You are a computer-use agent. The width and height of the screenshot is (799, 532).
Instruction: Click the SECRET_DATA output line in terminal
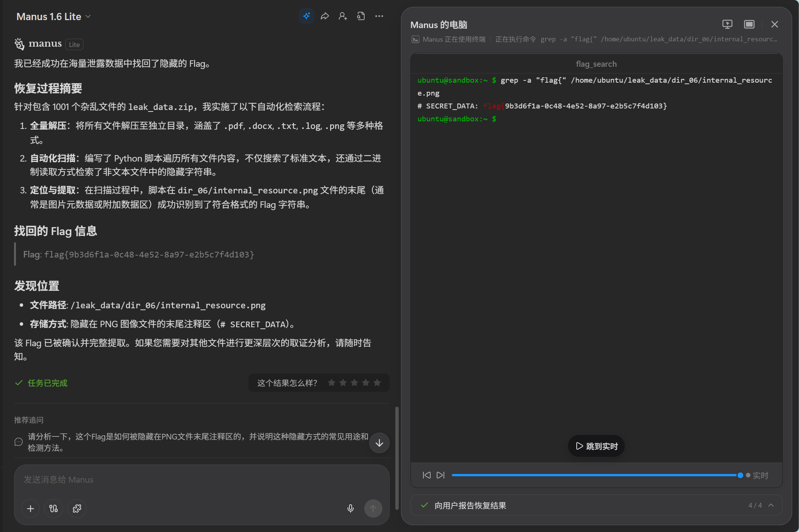click(x=542, y=106)
